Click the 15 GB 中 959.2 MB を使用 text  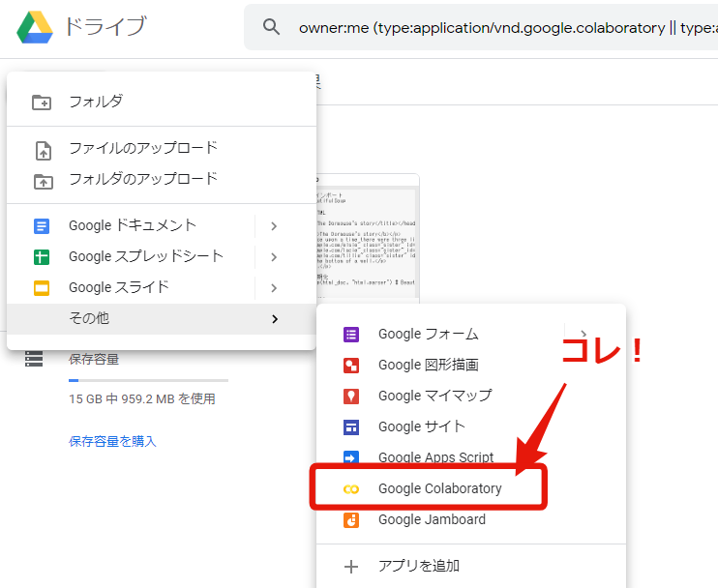click(142, 399)
